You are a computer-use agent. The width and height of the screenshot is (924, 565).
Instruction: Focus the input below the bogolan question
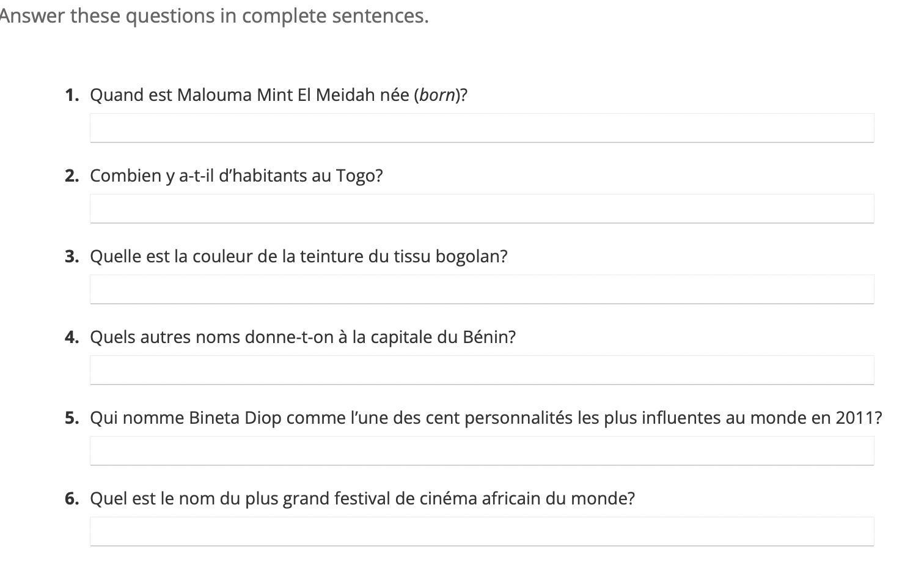coord(482,289)
